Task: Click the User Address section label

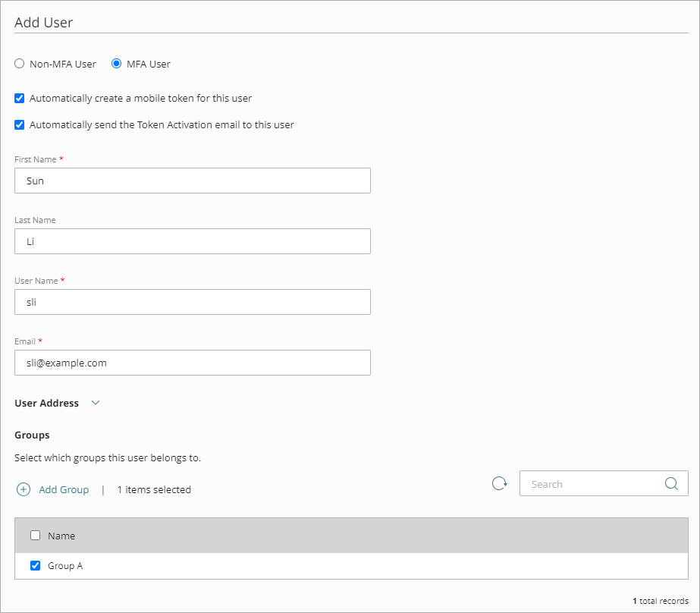Action: coord(47,404)
